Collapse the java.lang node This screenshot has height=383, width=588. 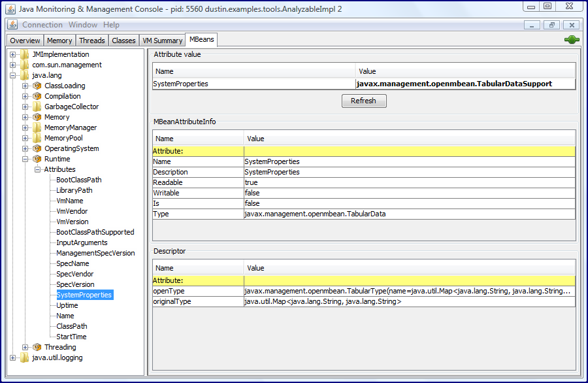(x=13, y=75)
